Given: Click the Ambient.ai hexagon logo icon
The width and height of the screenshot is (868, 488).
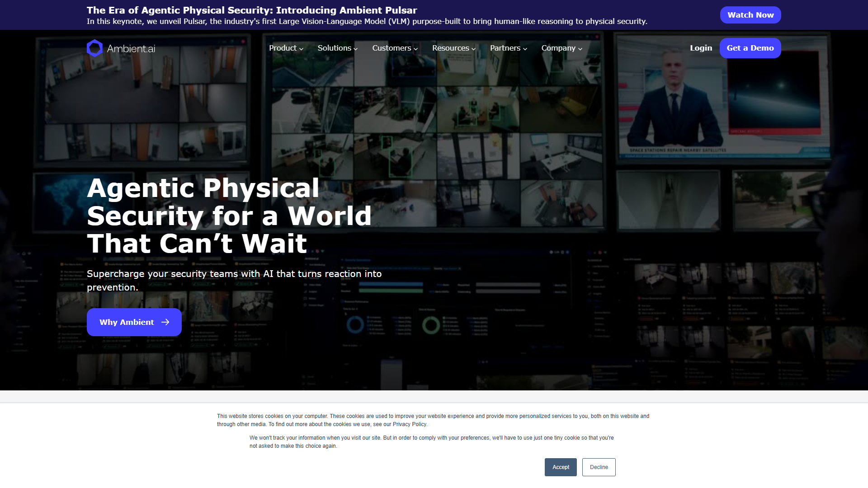Looking at the screenshot, I should tap(94, 48).
